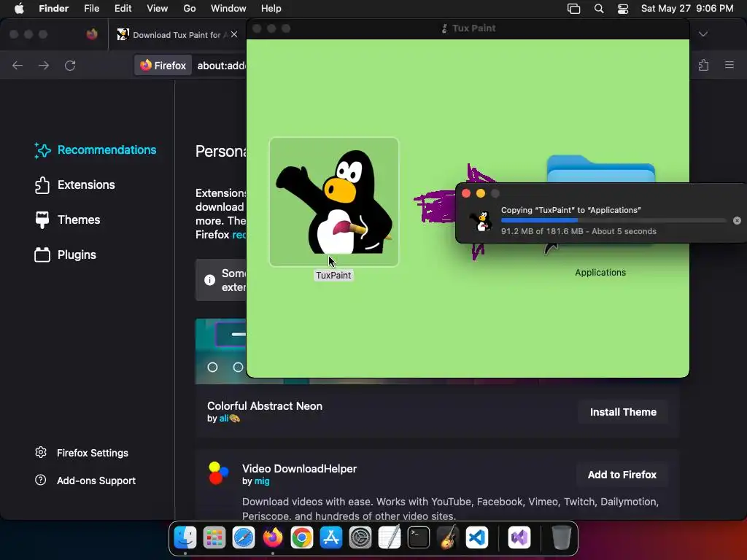
Task: Open Control Center in menu bar
Action: click(x=623, y=9)
